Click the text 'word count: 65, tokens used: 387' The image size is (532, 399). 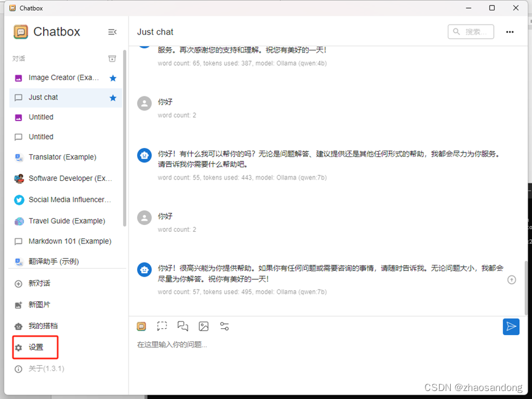point(205,63)
